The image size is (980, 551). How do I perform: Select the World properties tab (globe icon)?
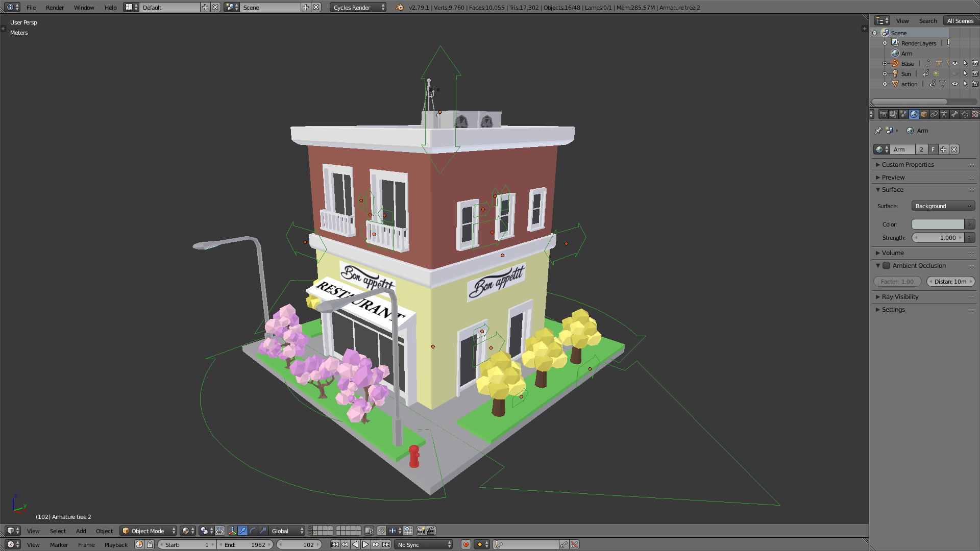coord(914,114)
